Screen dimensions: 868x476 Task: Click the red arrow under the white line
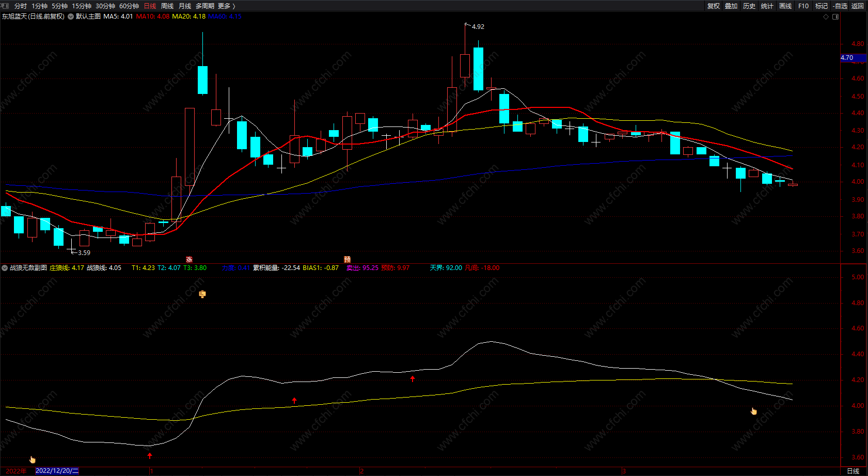[413, 378]
